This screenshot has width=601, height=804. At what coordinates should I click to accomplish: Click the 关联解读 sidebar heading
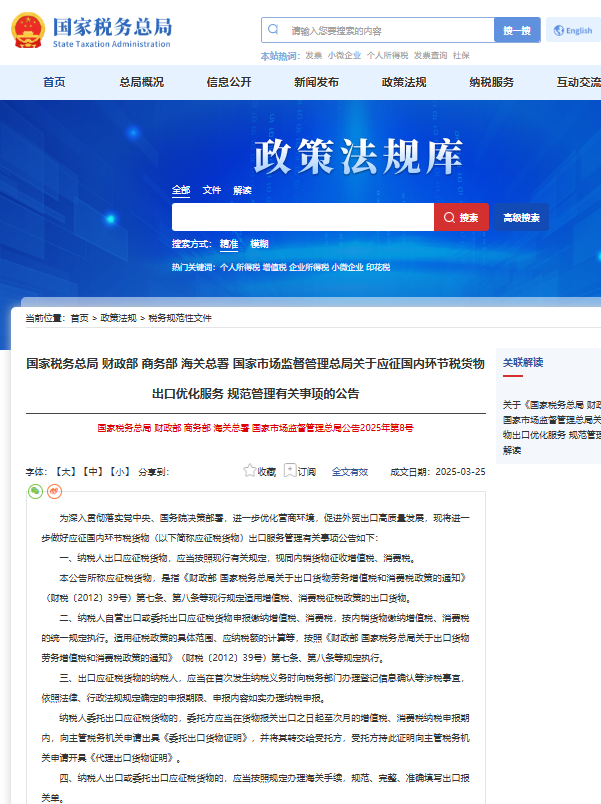pyautogui.click(x=523, y=363)
